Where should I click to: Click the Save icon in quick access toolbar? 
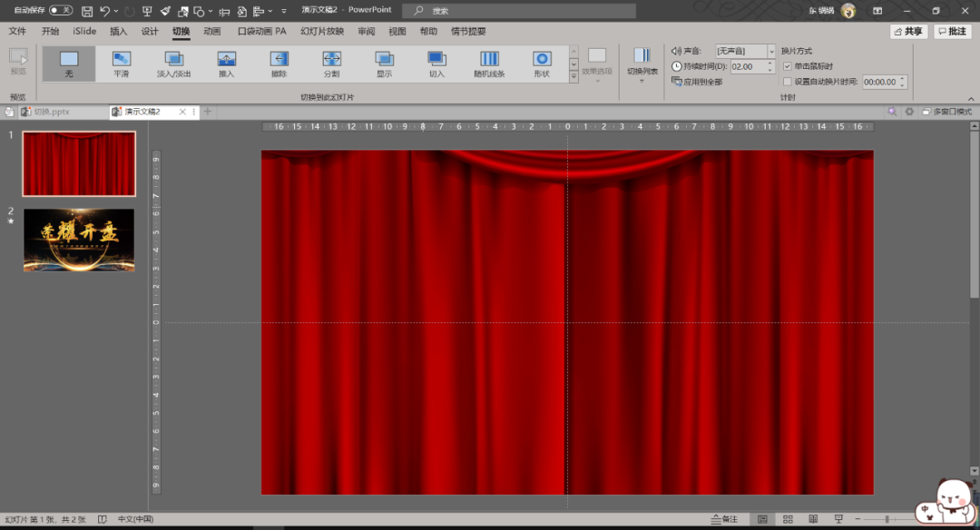[87, 11]
